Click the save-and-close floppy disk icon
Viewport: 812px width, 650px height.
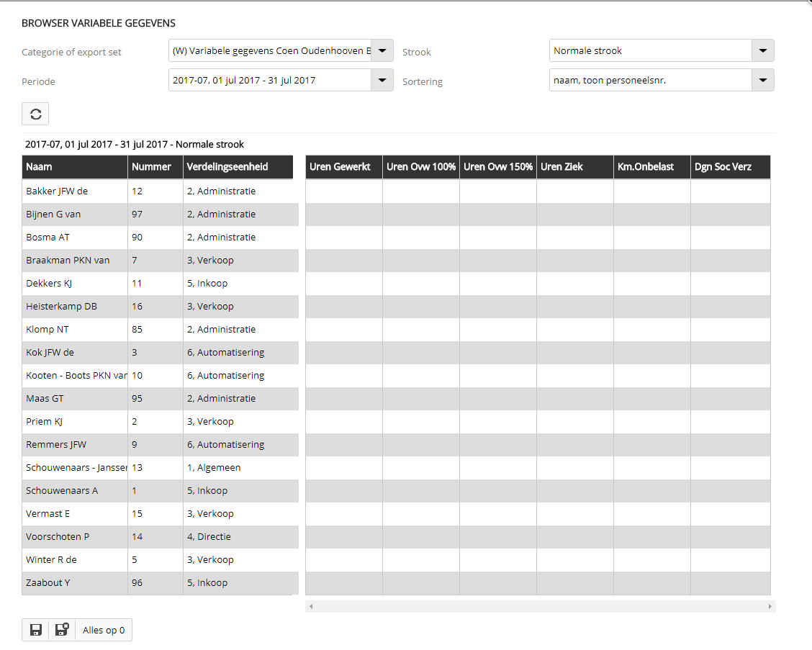coord(62,631)
